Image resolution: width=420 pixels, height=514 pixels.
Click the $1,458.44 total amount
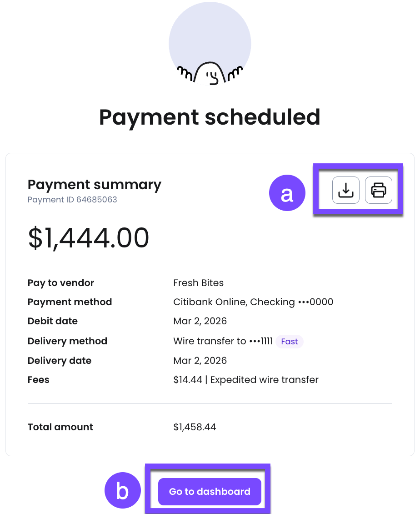[195, 427]
